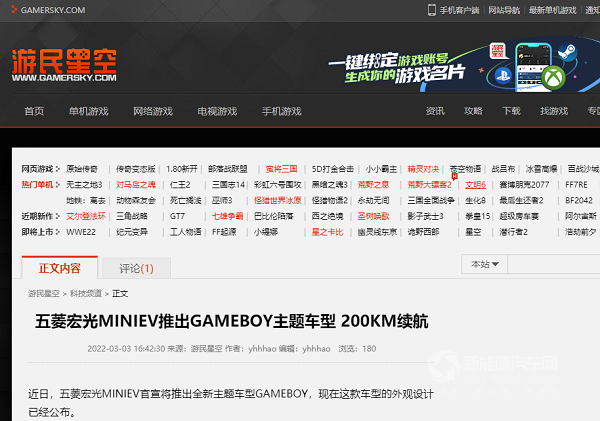Open the red 荒野之息 link
This screenshot has height=421, width=600.
click(373, 184)
